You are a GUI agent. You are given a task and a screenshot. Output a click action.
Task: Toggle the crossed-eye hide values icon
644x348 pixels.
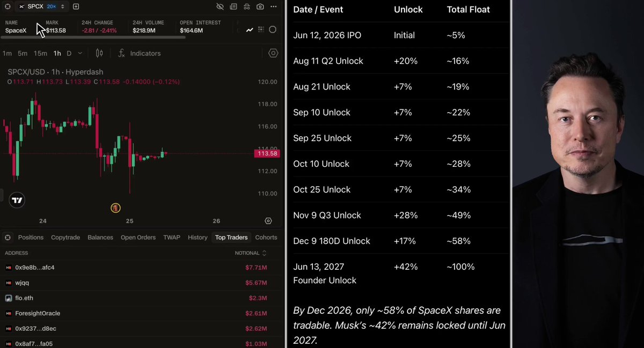coord(220,6)
